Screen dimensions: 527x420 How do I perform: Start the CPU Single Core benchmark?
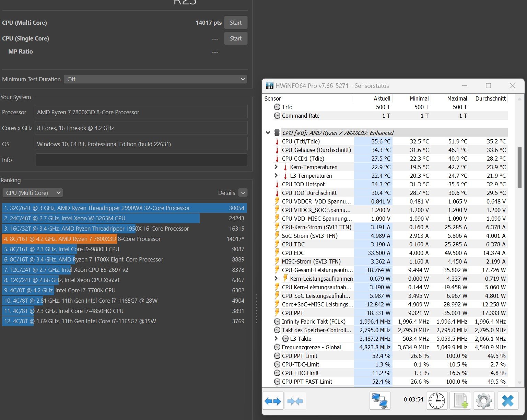(x=236, y=38)
